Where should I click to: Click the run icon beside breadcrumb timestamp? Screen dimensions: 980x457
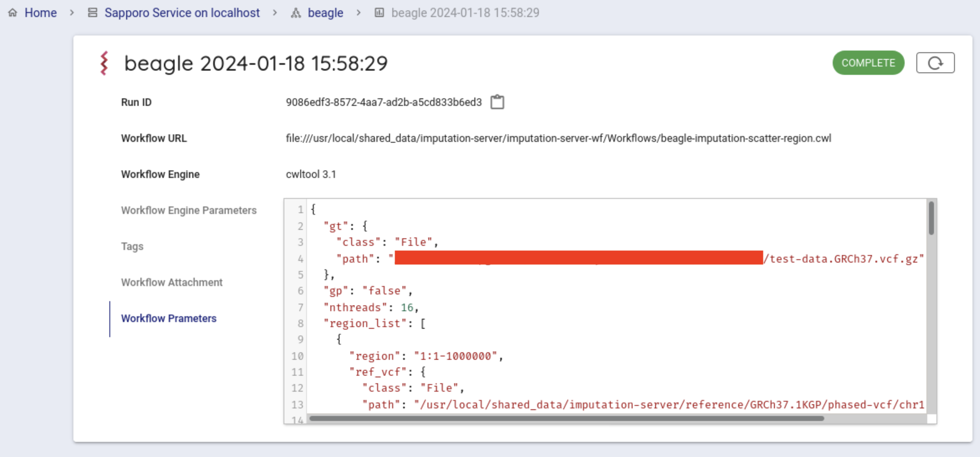tap(379, 12)
